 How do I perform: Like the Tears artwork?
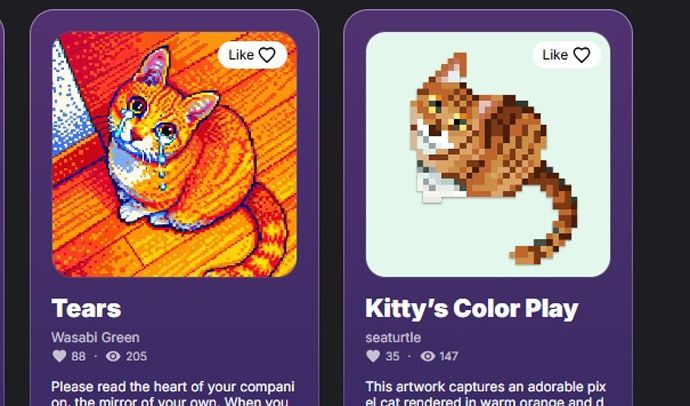point(252,55)
